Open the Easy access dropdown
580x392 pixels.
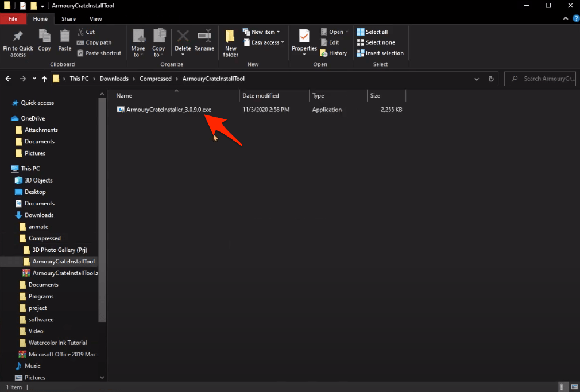[x=264, y=42]
